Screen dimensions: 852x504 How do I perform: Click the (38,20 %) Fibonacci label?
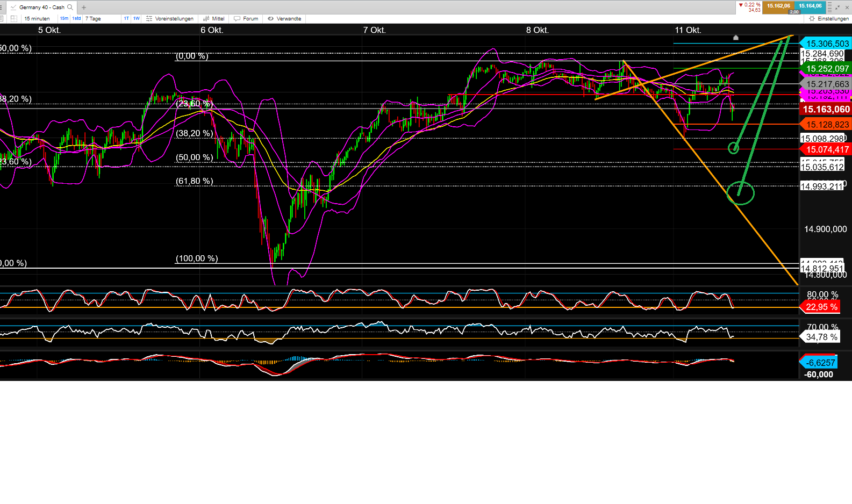tap(195, 133)
